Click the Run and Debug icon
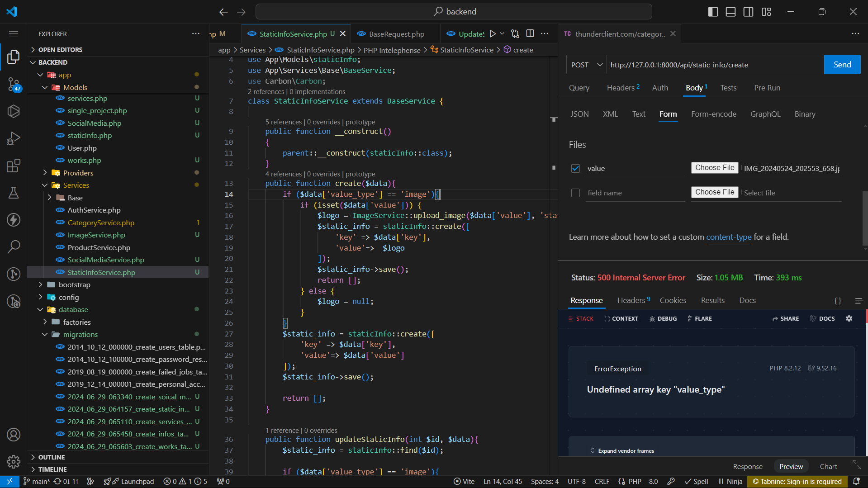The height and width of the screenshot is (488, 868). click(x=14, y=138)
